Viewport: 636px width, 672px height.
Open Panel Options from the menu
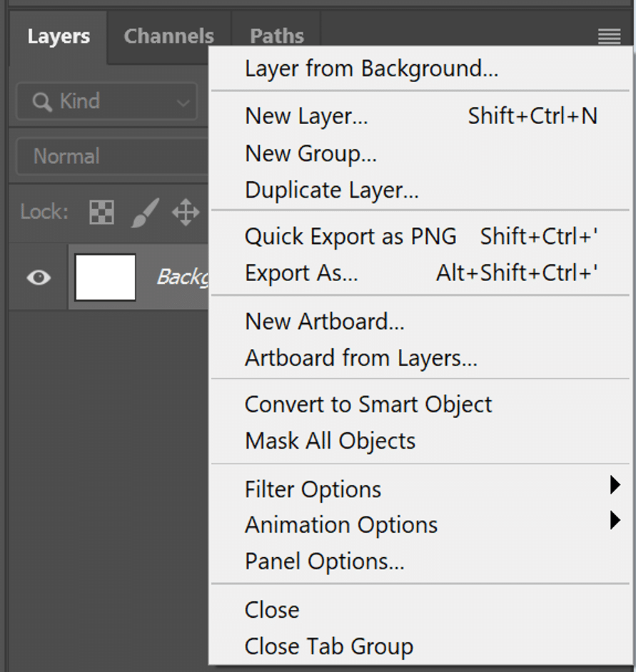(324, 561)
